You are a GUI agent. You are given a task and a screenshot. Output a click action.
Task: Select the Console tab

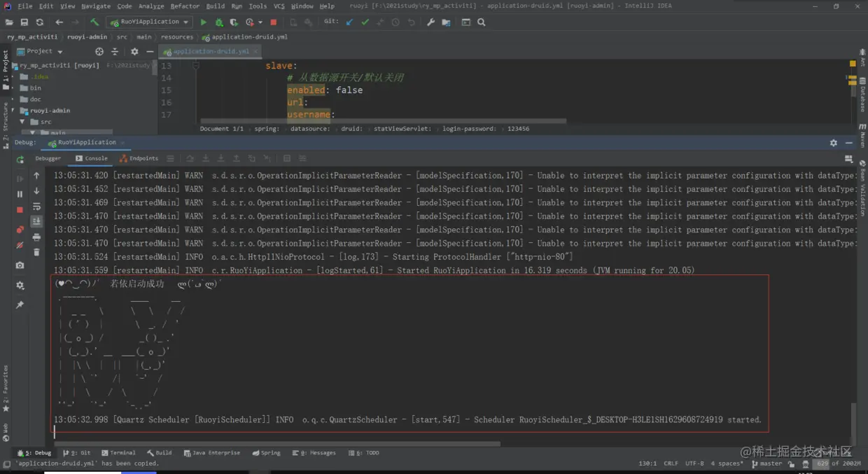pos(92,159)
